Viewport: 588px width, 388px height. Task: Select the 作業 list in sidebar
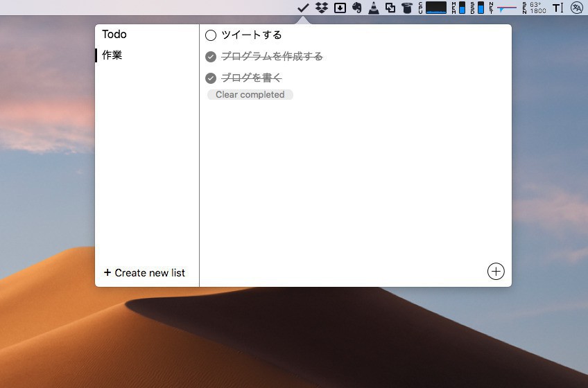(112, 55)
